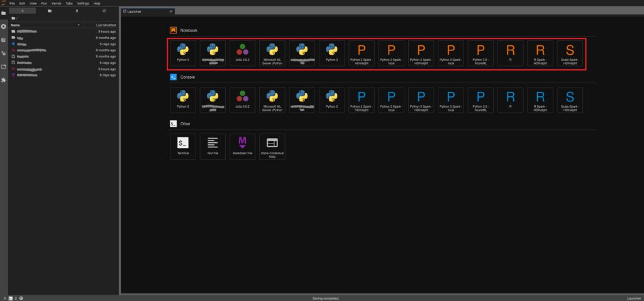This screenshot has width=644, height=301.
Task: Open R Spark - HDInsight console
Action: [x=540, y=100]
